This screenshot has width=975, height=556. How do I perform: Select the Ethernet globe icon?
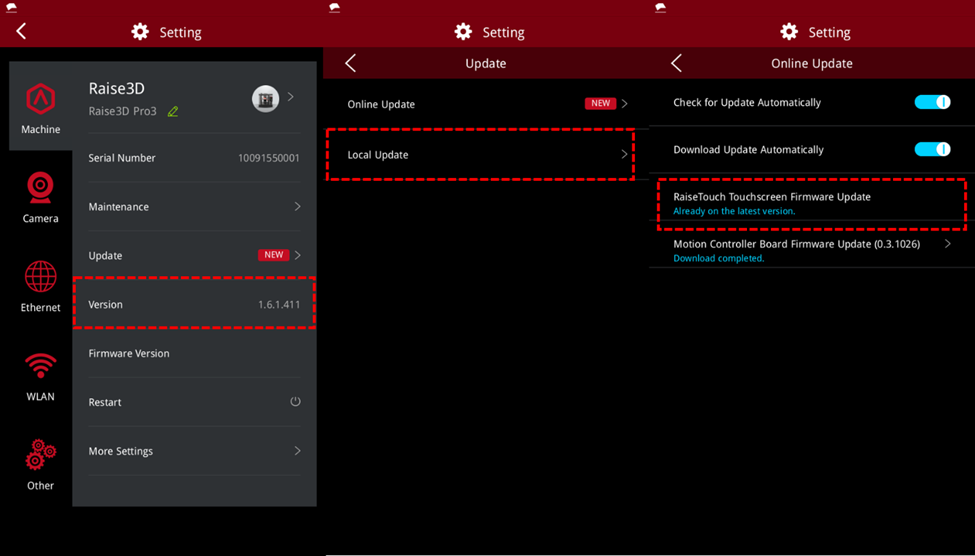point(40,277)
